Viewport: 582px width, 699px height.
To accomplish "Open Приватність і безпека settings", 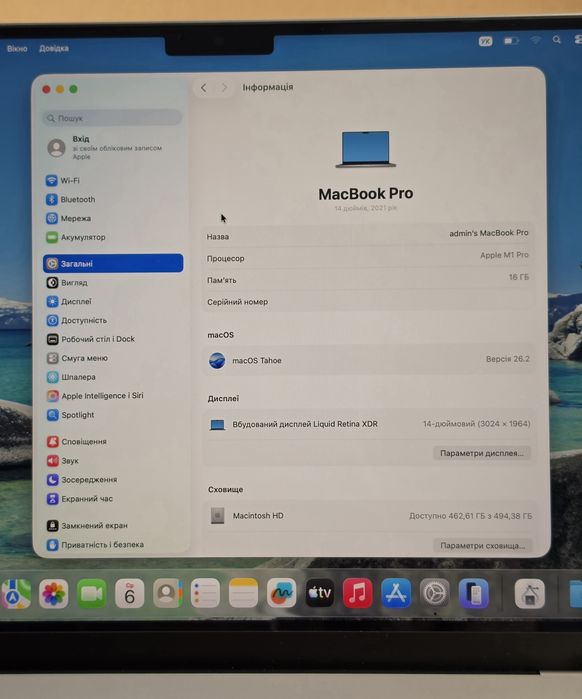I will (x=95, y=545).
